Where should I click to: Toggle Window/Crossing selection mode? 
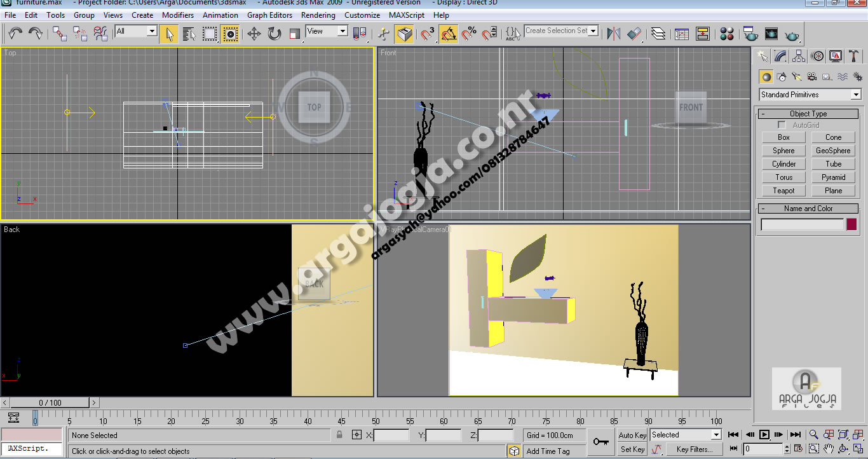tap(231, 33)
